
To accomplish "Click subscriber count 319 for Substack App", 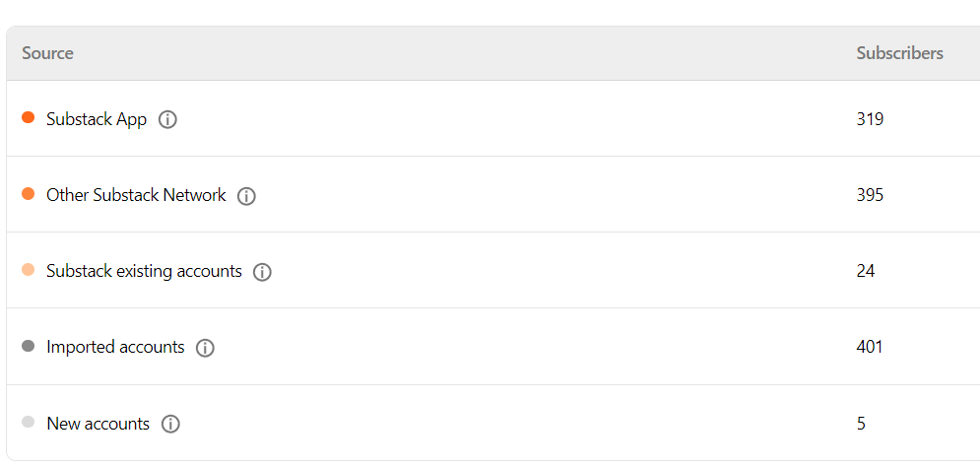I will click(x=870, y=119).
